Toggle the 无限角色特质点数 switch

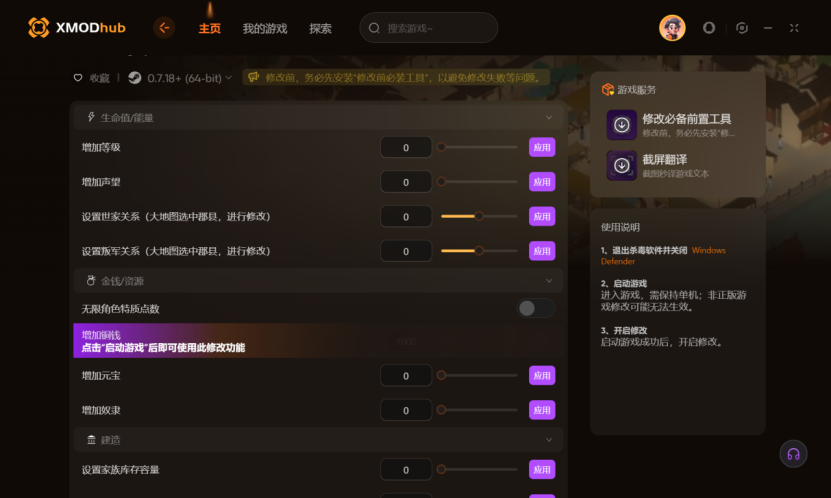pyautogui.click(x=536, y=308)
